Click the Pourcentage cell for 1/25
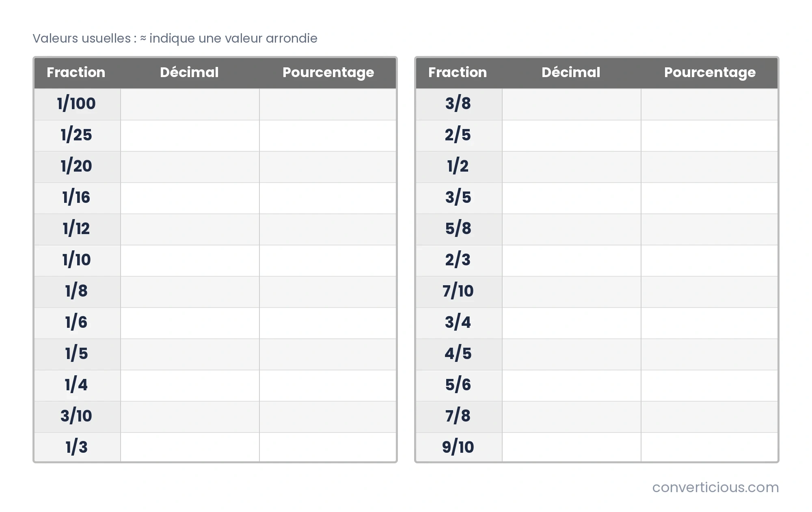 pyautogui.click(x=328, y=136)
